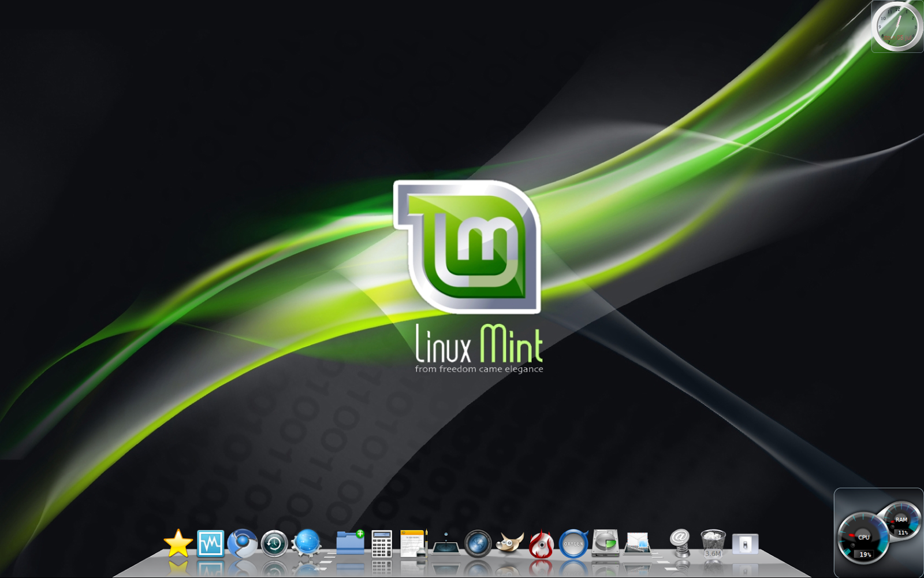
Task: Open the blue globe with gear icon
Action: pyautogui.click(x=307, y=543)
